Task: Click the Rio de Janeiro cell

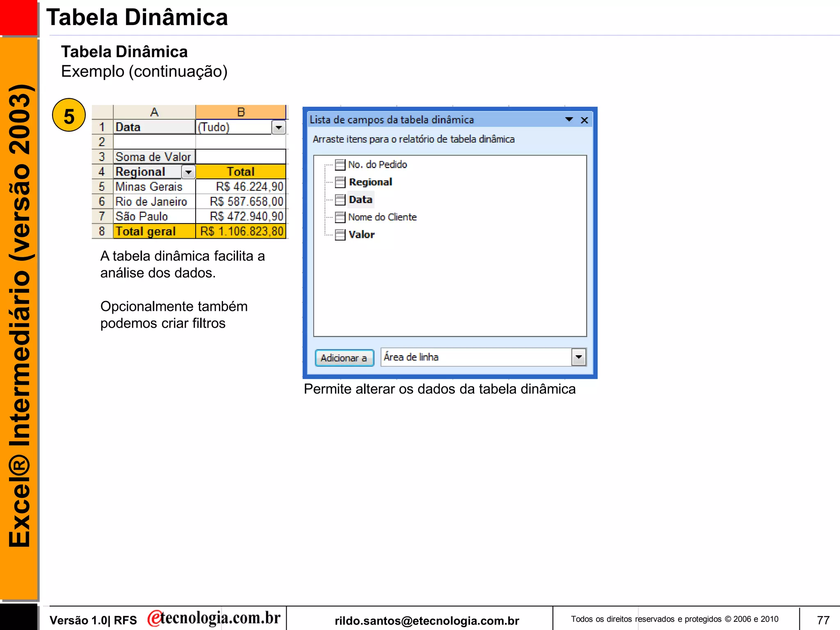Action: [154, 201]
